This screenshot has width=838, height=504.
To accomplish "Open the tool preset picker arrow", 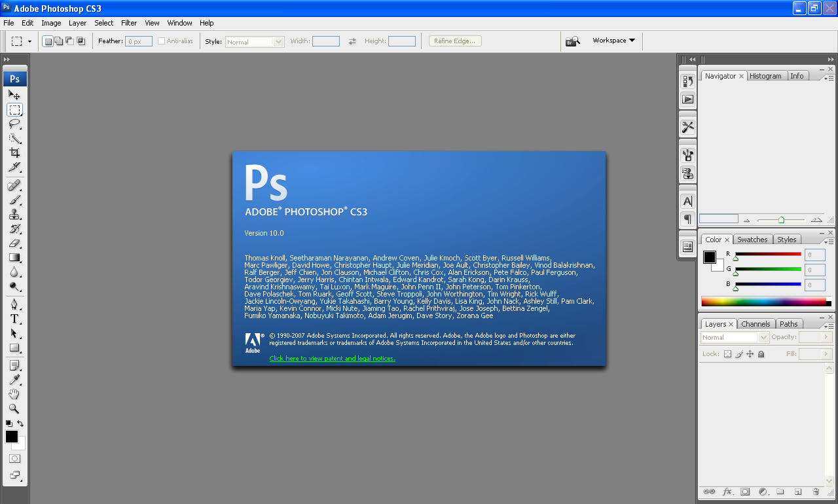I will tap(29, 41).
